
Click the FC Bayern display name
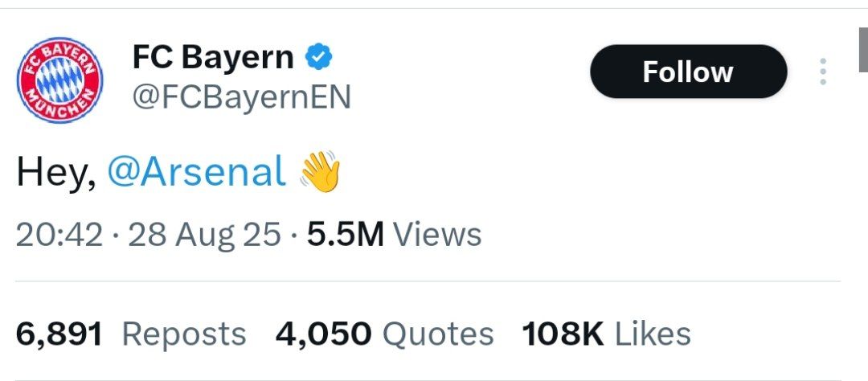(213, 58)
